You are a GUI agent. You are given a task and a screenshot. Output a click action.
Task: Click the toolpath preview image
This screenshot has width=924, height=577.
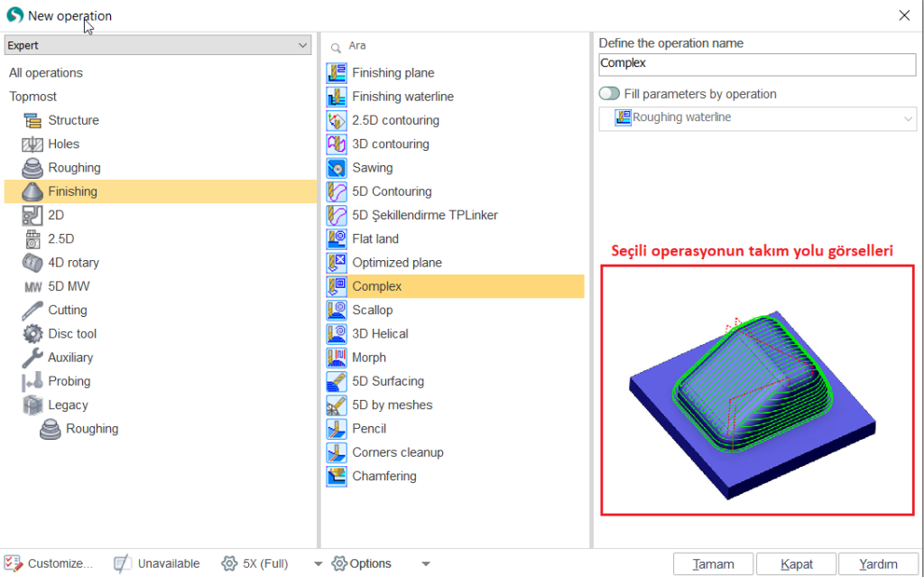756,390
